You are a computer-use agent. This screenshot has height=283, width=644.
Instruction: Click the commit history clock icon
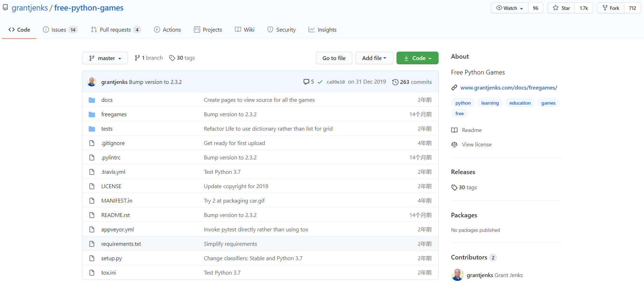[395, 82]
